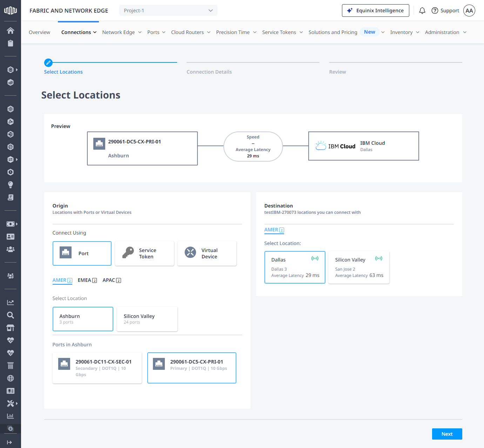
Task: Choose Port as the connect method
Action: tap(82, 253)
